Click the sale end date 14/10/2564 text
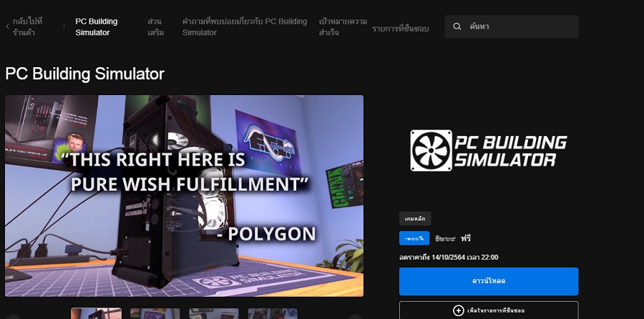This screenshot has width=644, height=319. pos(449,257)
